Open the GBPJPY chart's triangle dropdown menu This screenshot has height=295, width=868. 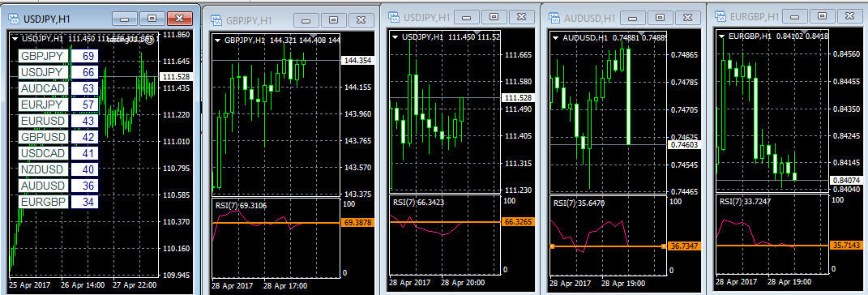coord(218,40)
